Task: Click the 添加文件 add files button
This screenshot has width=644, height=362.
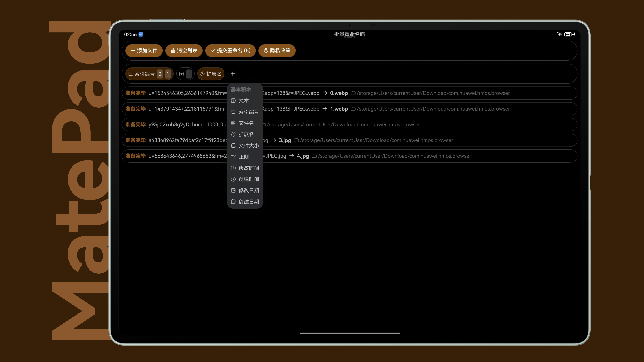Action: coord(144,50)
